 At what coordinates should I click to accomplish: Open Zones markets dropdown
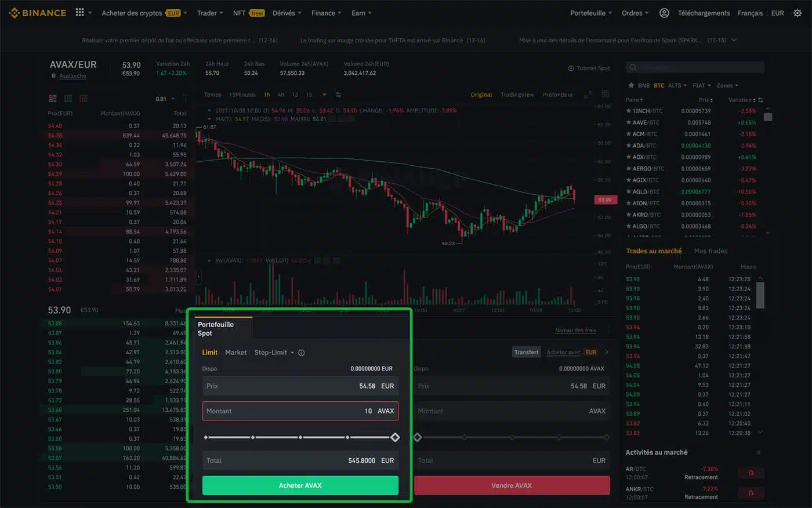[x=727, y=85]
